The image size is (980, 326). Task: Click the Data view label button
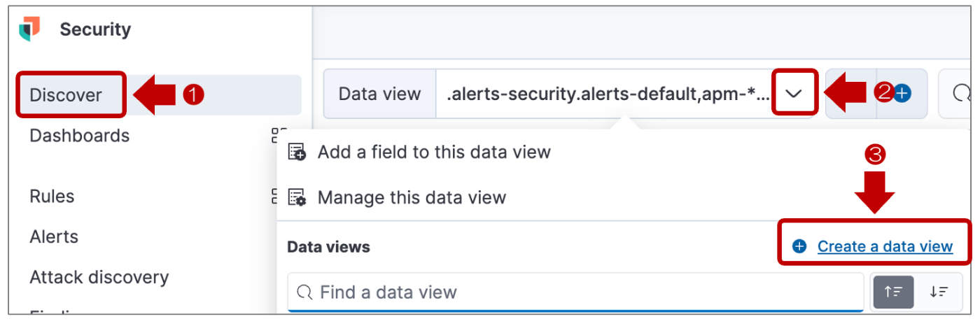point(379,94)
